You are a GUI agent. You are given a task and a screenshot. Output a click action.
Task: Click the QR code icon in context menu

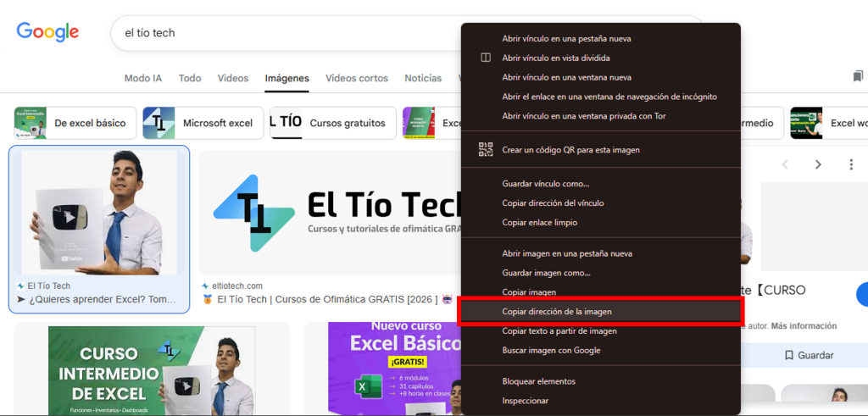click(486, 150)
